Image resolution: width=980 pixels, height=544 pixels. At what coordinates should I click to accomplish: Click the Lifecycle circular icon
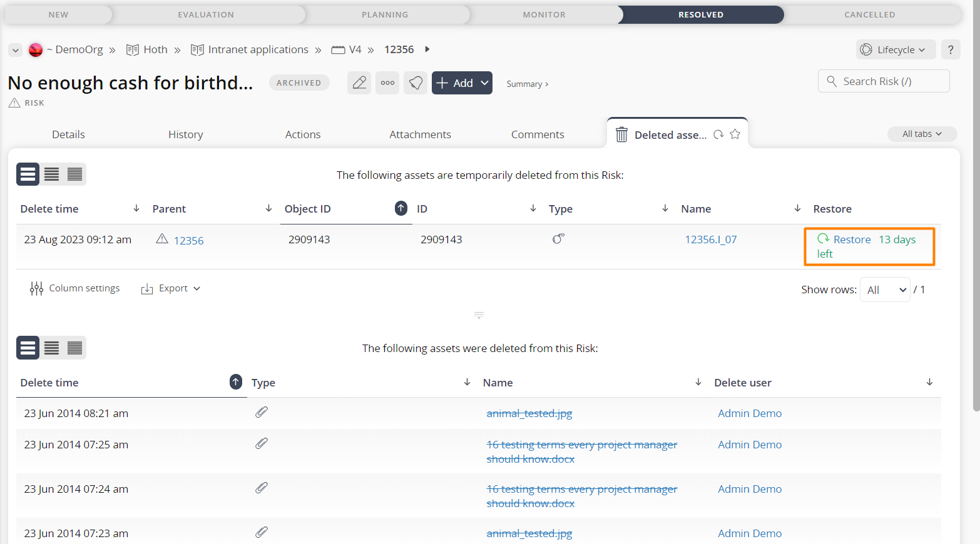(x=866, y=49)
